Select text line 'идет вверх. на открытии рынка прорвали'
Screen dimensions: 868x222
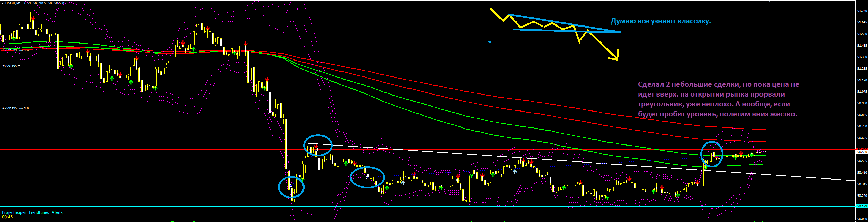[x=711, y=94]
